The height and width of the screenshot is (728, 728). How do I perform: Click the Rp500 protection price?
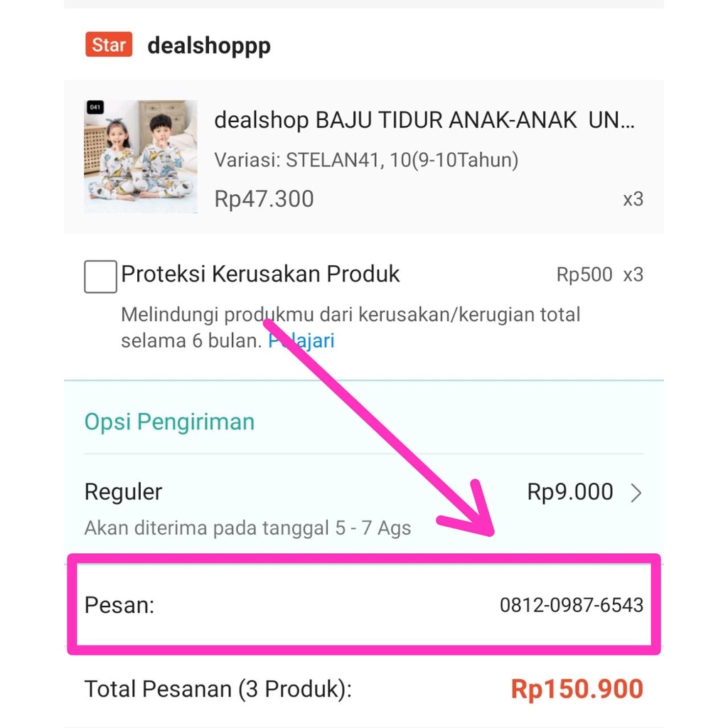point(584,275)
